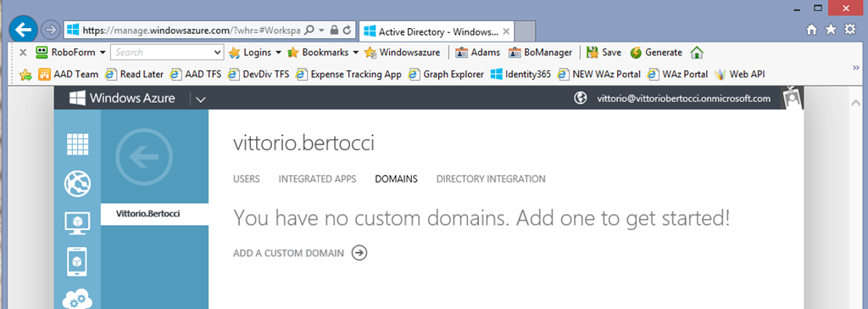Open the vittorio@vittoriobertocci.onmicrosoft.com account menu
Viewport: 868px width, 309px height.
[684, 98]
